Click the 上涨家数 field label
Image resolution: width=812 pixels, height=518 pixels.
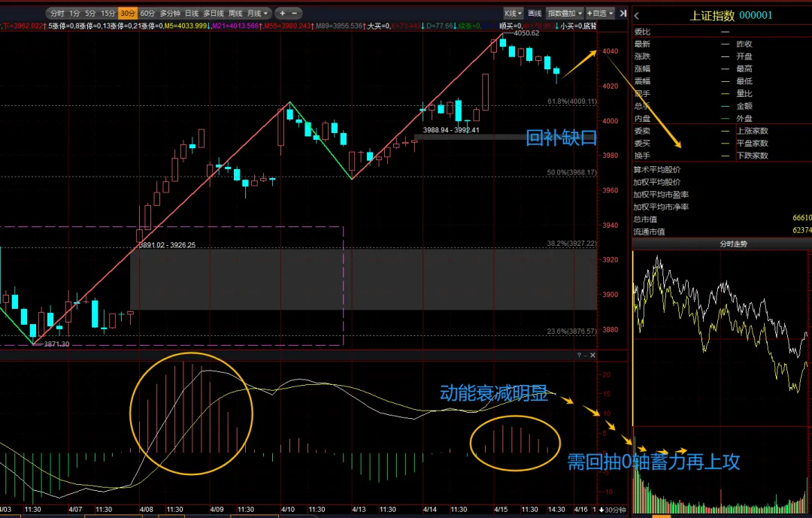[753, 131]
